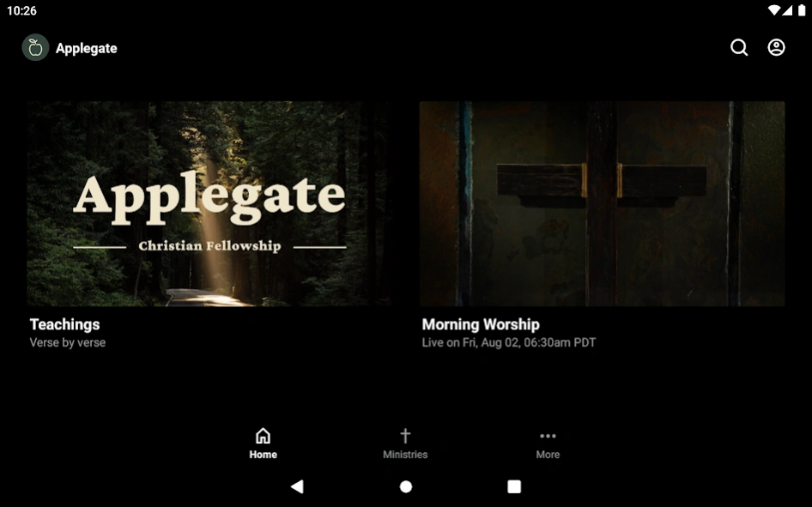This screenshot has width=812, height=507.
Task: Open the user account profile icon
Action: [x=776, y=47]
